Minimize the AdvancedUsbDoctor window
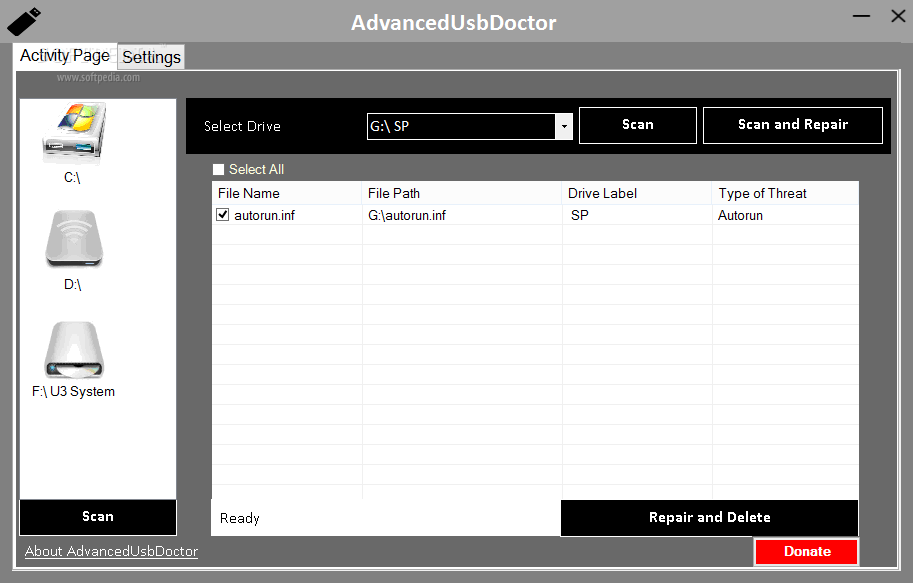Image resolution: width=913 pixels, height=583 pixels. coord(861,16)
